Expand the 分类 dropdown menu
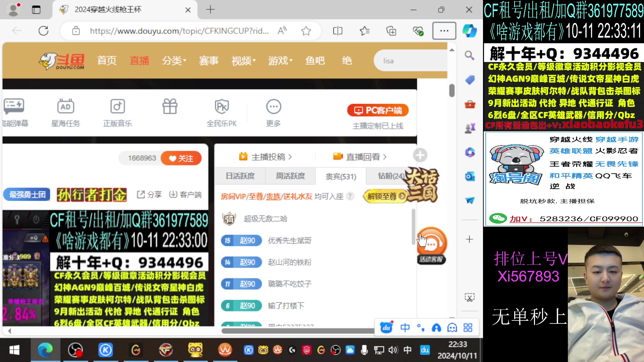The image size is (644, 362). coord(174,61)
